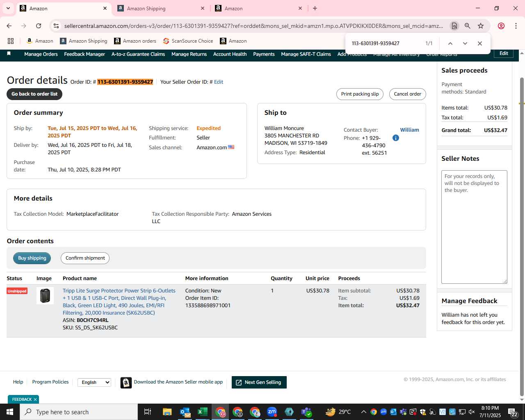Open File Explorer from the taskbar
The image size is (525, 420).
(x=167, y=412)
